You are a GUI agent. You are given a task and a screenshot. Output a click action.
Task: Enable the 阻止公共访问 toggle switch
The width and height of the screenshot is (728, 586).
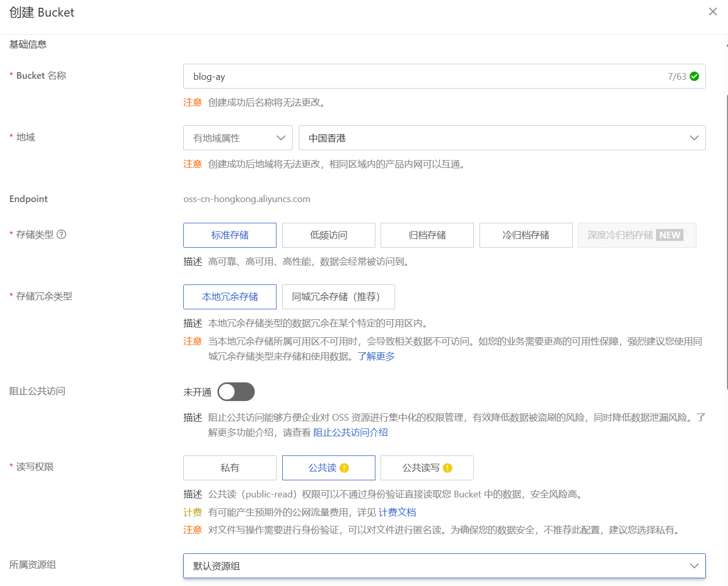pyautogui.click(x=236, y=392)
